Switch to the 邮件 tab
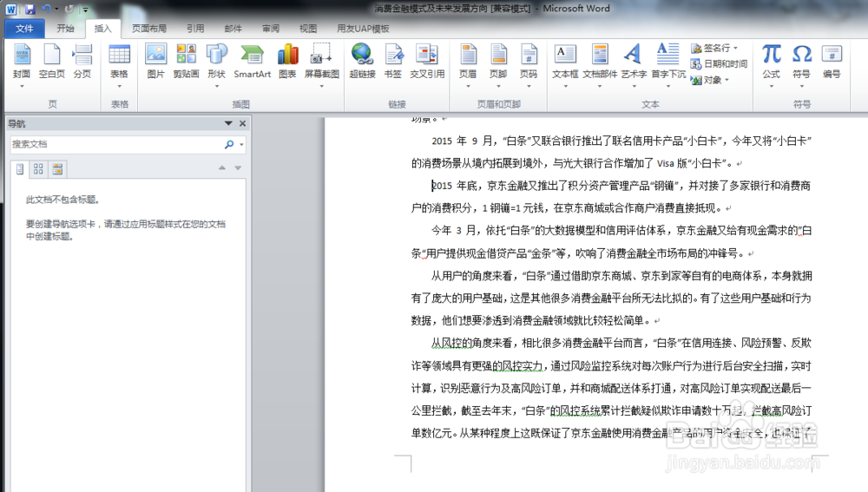Screen dimensions: 868x492 point(233,29)
